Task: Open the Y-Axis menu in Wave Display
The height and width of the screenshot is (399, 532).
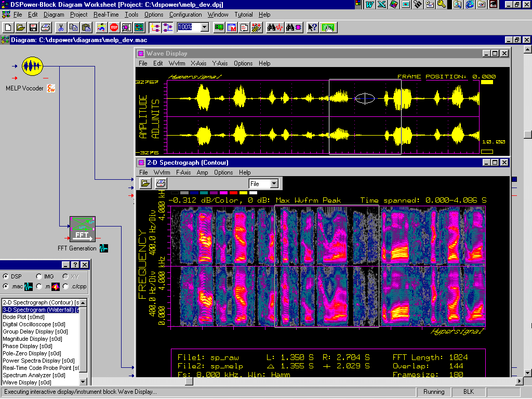Action: (x=220, y=63)
